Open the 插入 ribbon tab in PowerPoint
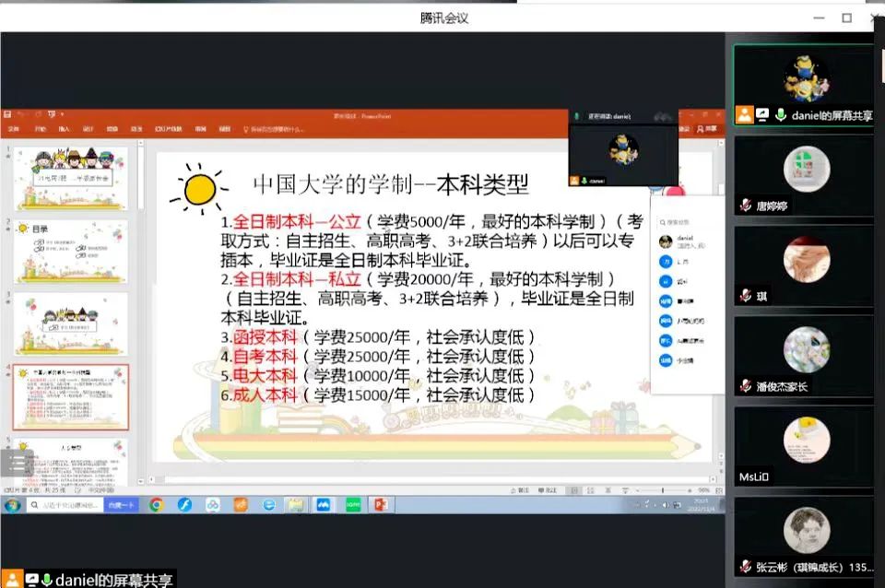The image size is (885, 588). (x=64, y=129)
